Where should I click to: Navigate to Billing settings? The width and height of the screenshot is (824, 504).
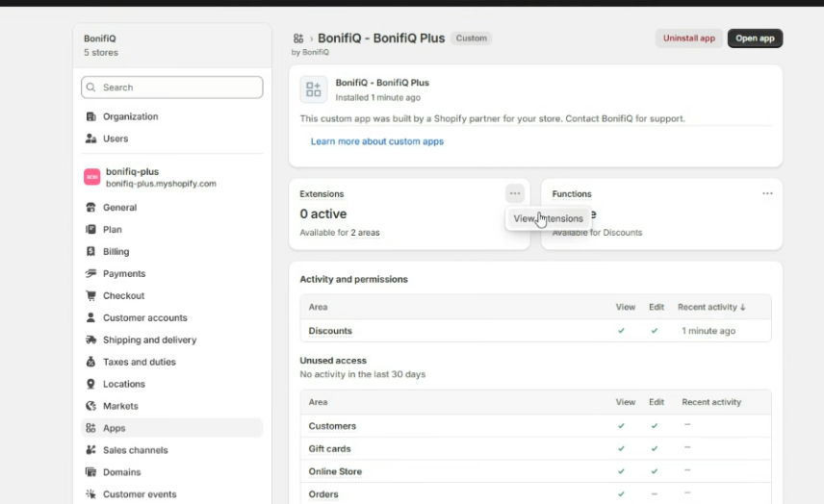tap(172, 251)
